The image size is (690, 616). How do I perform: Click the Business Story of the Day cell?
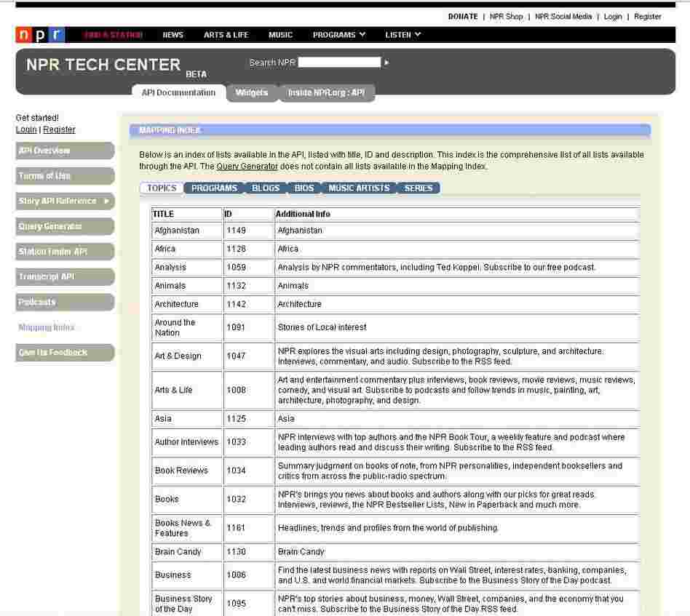coord(187,604)
